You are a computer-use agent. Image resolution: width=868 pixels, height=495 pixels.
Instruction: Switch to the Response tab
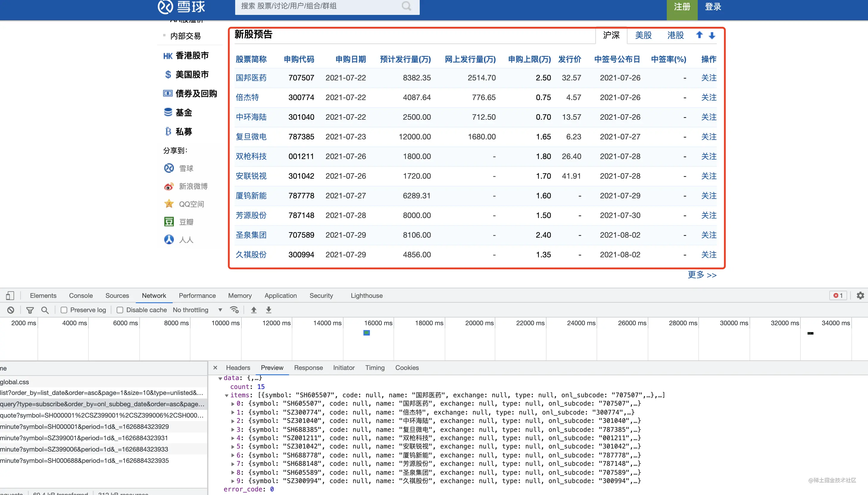point(308,368)
